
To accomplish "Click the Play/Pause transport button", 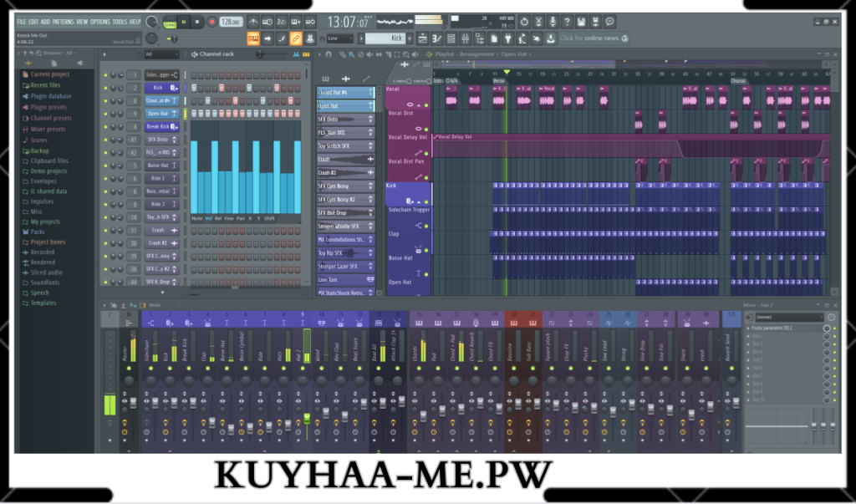I will pyautogui.click(x=183, y=22).
